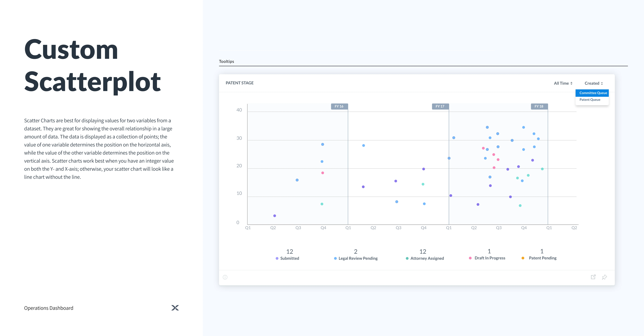Switch to the Tooltips tab
The height and width of the screenshot is (336, 644).
227,61
